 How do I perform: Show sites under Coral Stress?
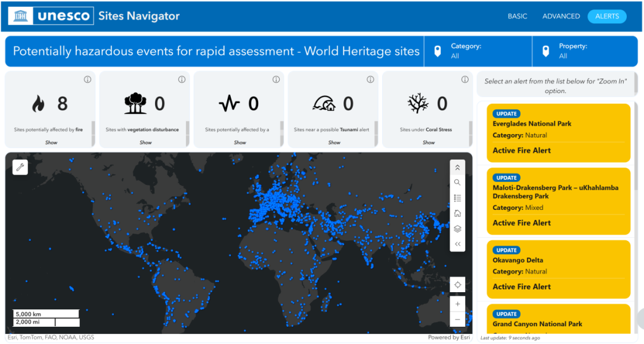click(428, 142)
